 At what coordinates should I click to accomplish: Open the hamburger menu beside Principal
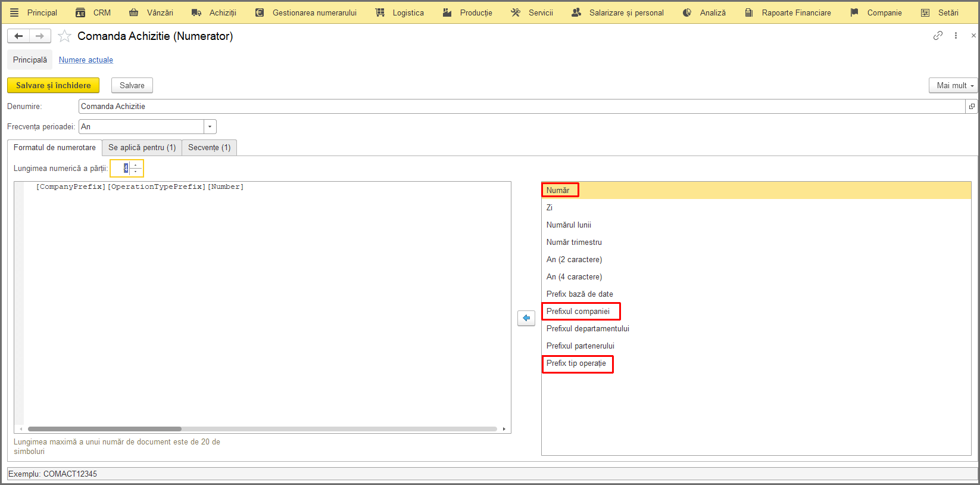14,13
